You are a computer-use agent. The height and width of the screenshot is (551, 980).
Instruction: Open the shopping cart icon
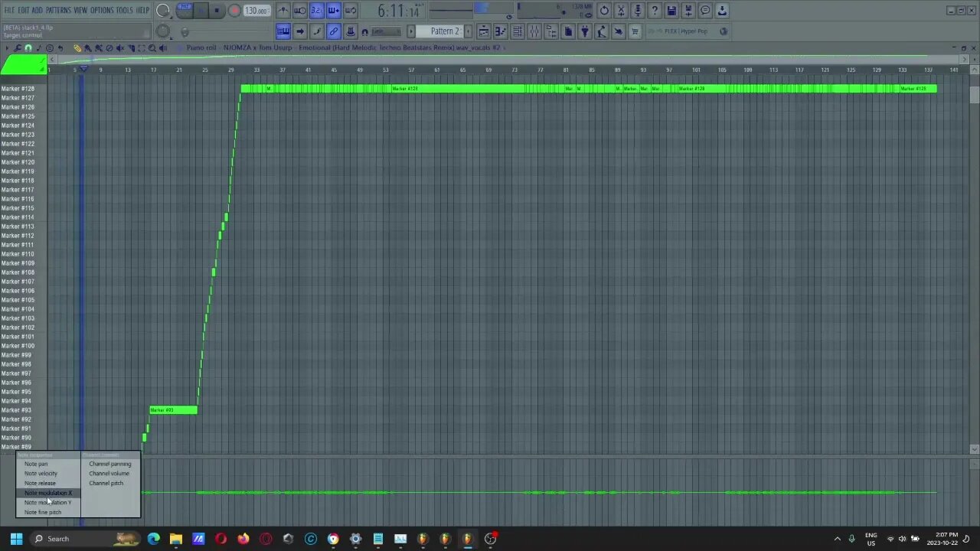[634, 31]
